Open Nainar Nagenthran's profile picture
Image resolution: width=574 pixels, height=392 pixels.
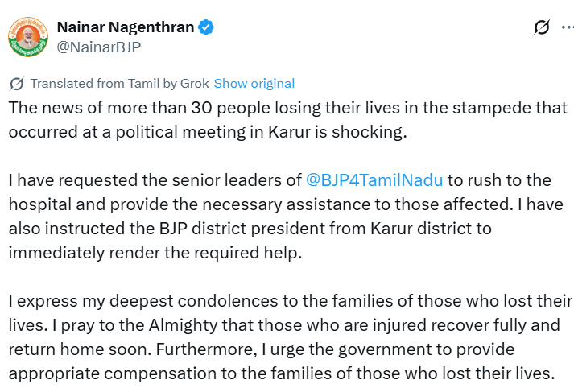[28, 36]
